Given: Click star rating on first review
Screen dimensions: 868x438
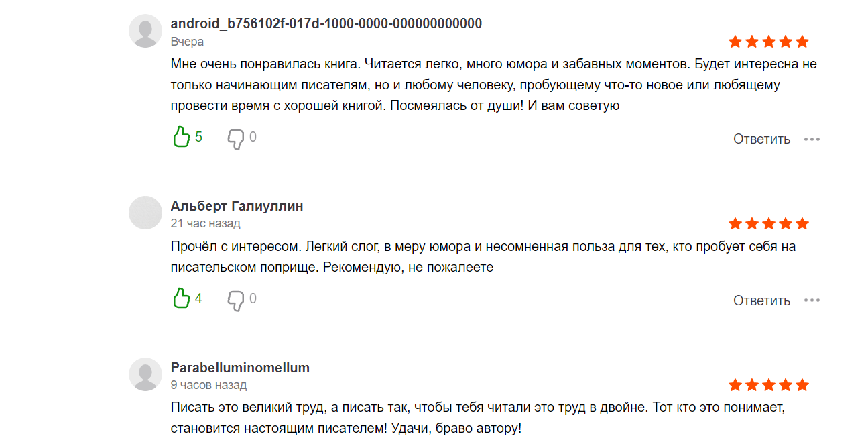Looking at the screenshot, I should 768,42.
